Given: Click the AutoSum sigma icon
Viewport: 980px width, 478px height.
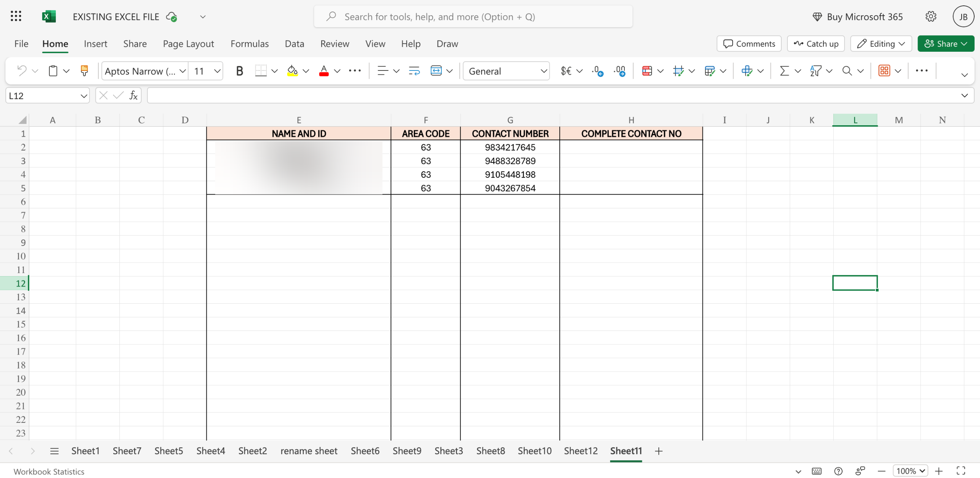Looking at the screenshot, I should tap(784, 71).
